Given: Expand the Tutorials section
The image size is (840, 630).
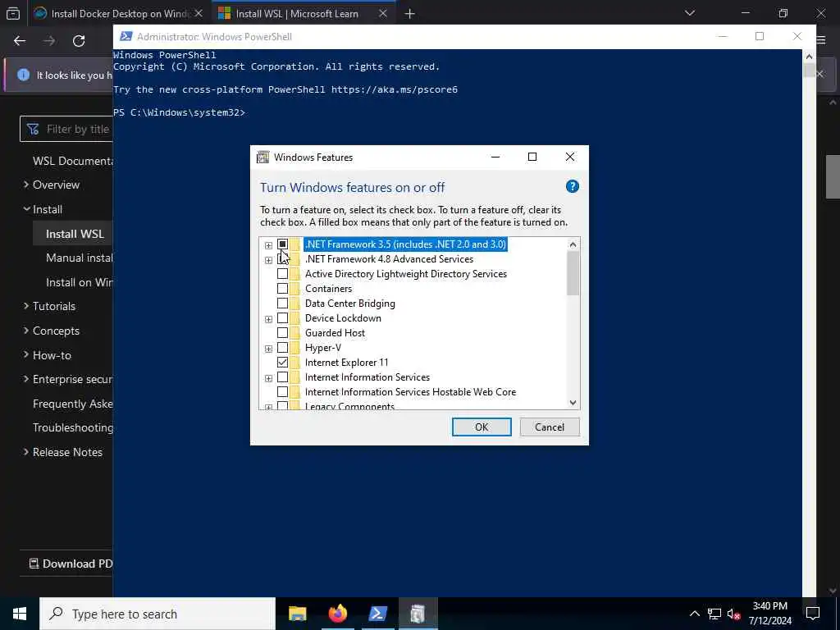Looking at the screenshot, I should pyautogui.click(x=26, y=306).
